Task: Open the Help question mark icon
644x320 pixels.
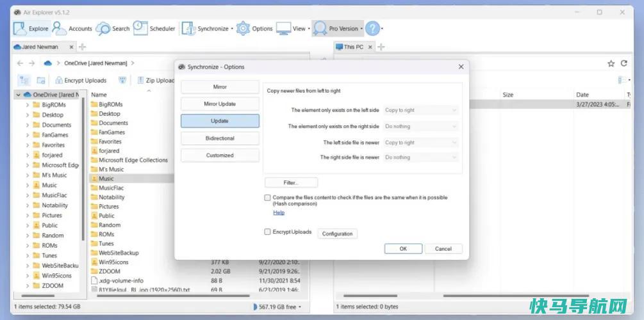Action: (x=372, y=28)
